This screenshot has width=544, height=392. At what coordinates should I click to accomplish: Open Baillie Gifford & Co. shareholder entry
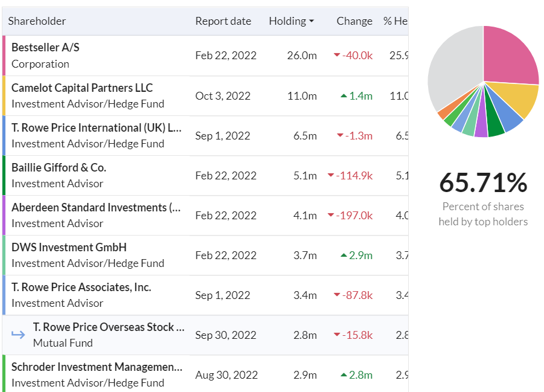click(x=59, y=168)
